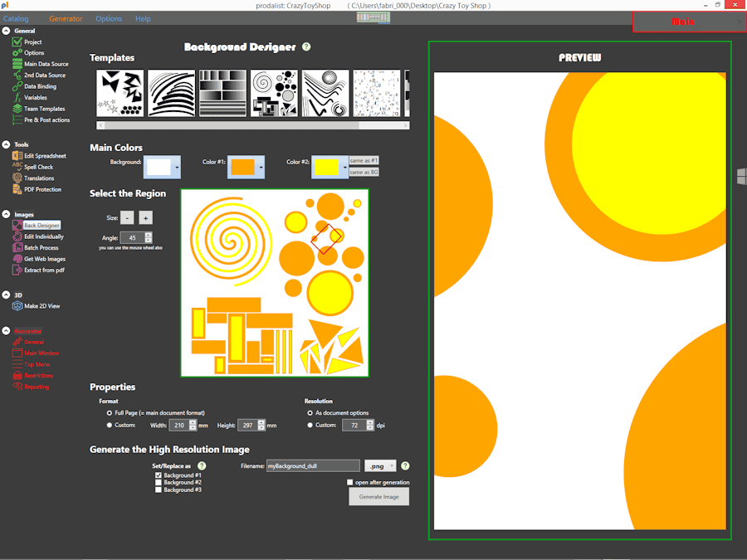Select the Team Templates layers icon
Screen dimensions: 747x560
click(x=17, y=109)
